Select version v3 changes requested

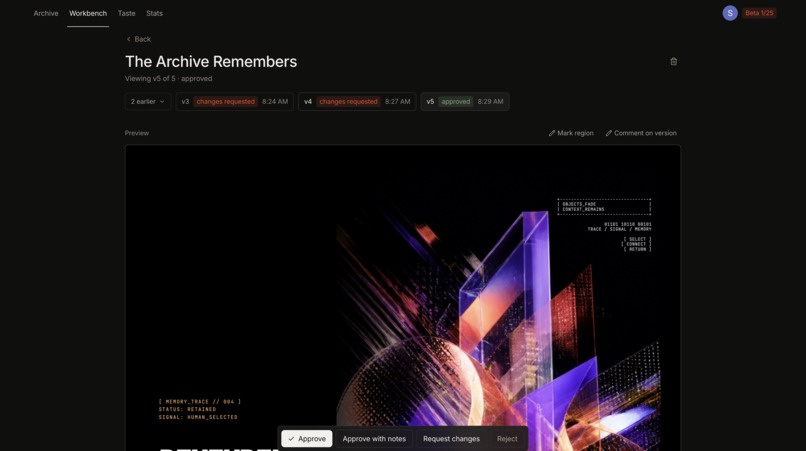pyautogui.click(x=234, y=101)
